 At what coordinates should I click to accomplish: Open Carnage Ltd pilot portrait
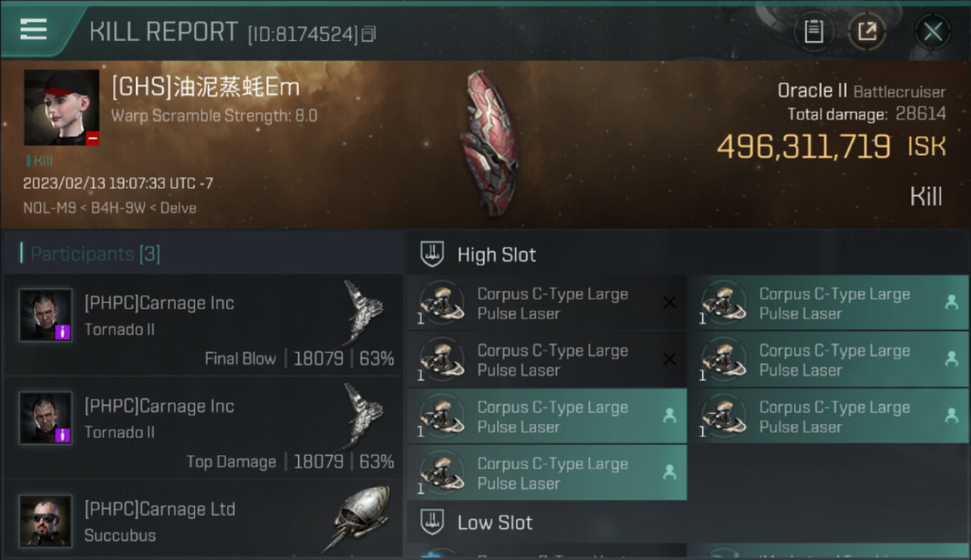pos(46,520)
